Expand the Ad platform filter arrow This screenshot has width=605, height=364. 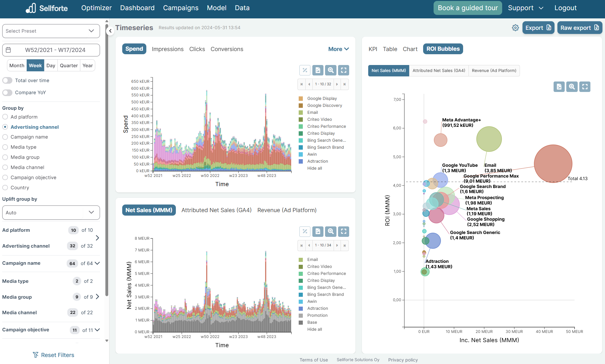(97, 238)
